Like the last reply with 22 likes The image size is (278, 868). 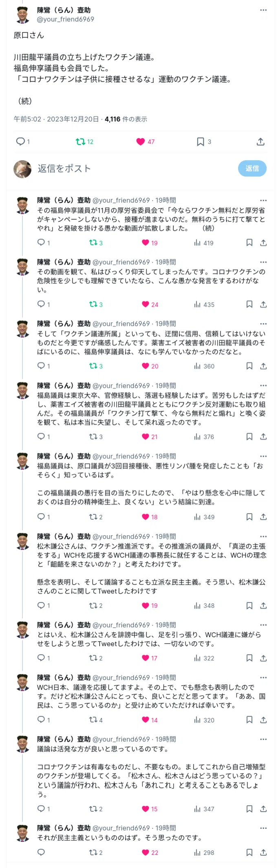click(150, 852)
